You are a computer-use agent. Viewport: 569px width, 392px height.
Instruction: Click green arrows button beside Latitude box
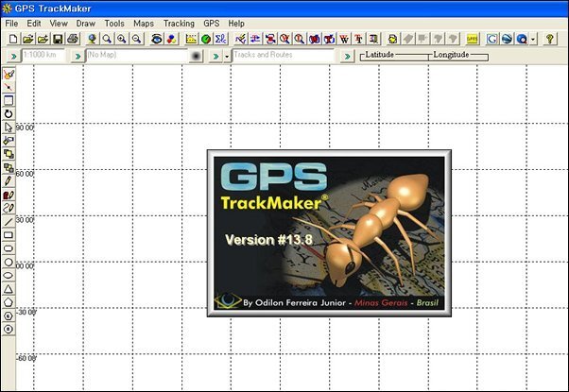coord(347,57)
